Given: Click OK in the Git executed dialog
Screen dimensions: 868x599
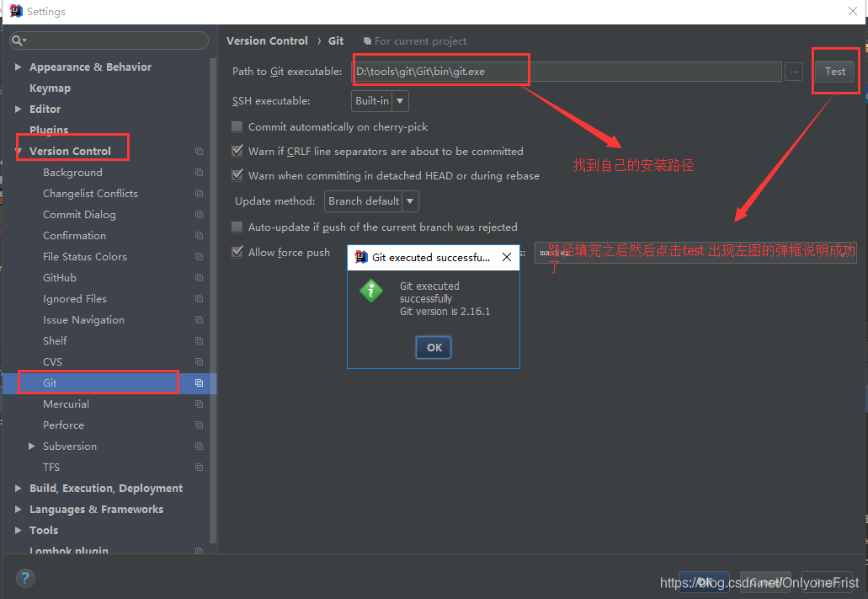Looking at the screenshot, I should tap(434, 347).
